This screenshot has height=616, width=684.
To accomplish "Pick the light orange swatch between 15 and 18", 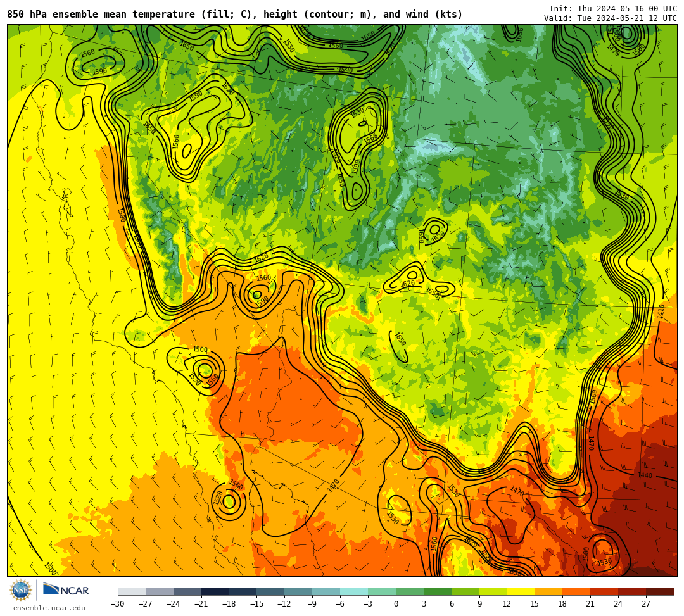I will pyautogui.click(x=548, y=591).
